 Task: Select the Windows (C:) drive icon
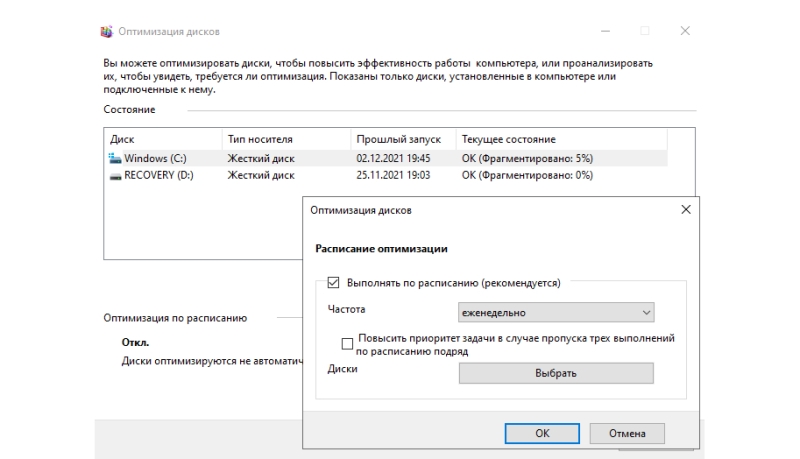(x=115, y=159)
